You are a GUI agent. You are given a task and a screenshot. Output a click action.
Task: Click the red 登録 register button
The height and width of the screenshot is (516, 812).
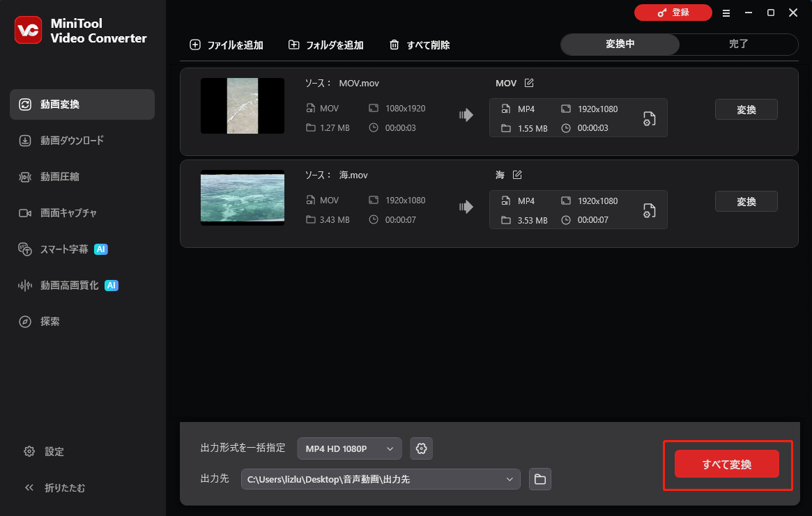(673, 13)
